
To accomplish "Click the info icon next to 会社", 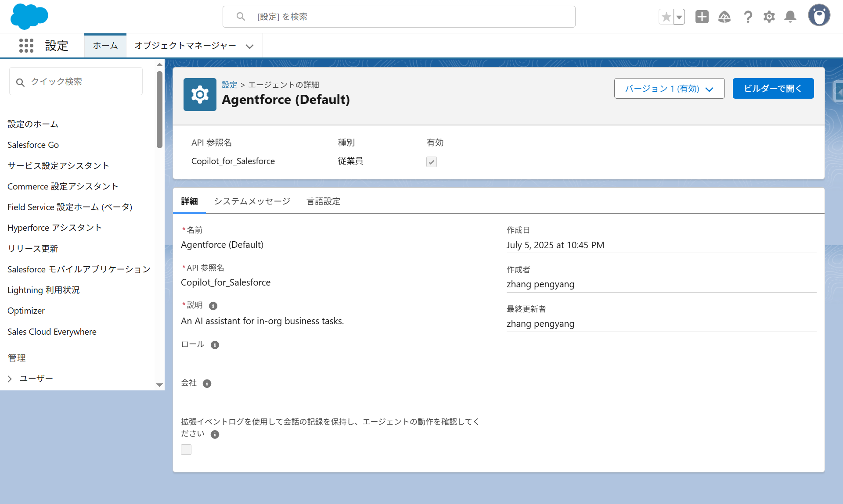I will click(x=207, y=383).
